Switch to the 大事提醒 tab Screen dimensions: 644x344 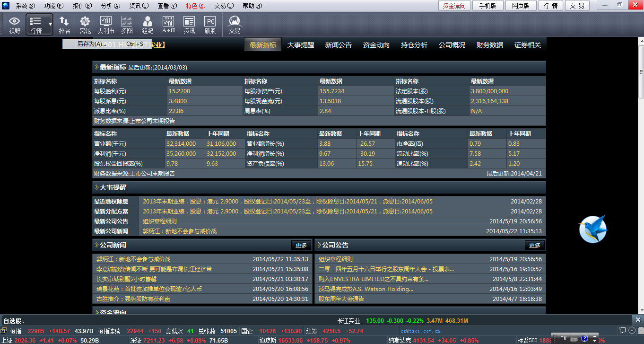[301, 45]
